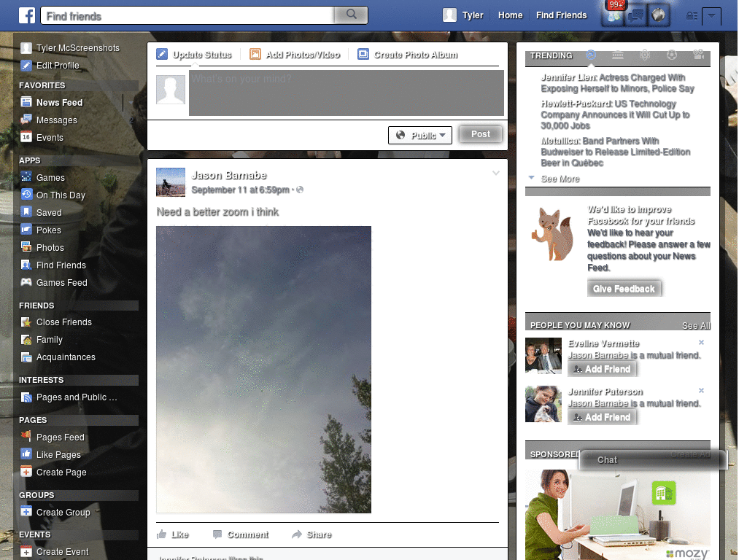Image resolution: width=747 pixels, height=560 pixels.
Task: Share Jason Barnabe's post
Action: pyautogui.click(x=311, y=534)
